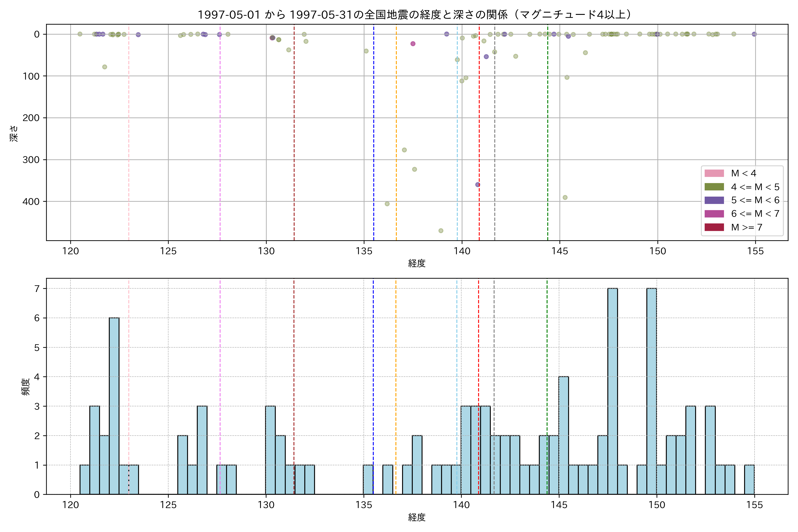Click the lower plot 経度 axis label
The height and width of the screenshot is (532, 798).
tap(417, 517)
